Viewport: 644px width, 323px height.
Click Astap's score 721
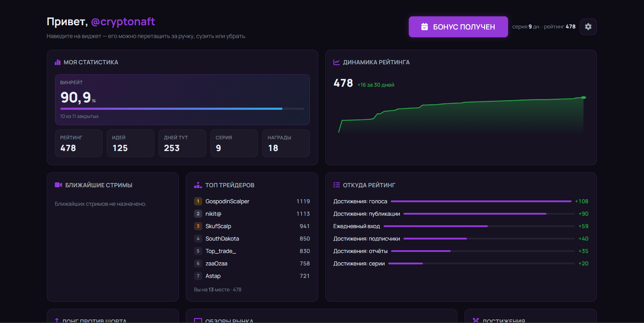[x=304, y=276]
